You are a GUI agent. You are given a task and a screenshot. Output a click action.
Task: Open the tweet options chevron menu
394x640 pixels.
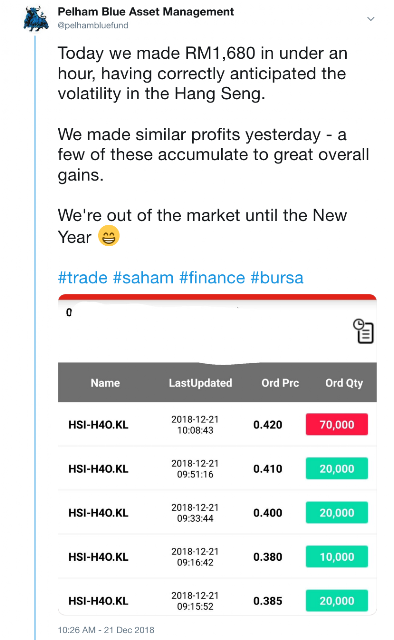coord(370,19)
